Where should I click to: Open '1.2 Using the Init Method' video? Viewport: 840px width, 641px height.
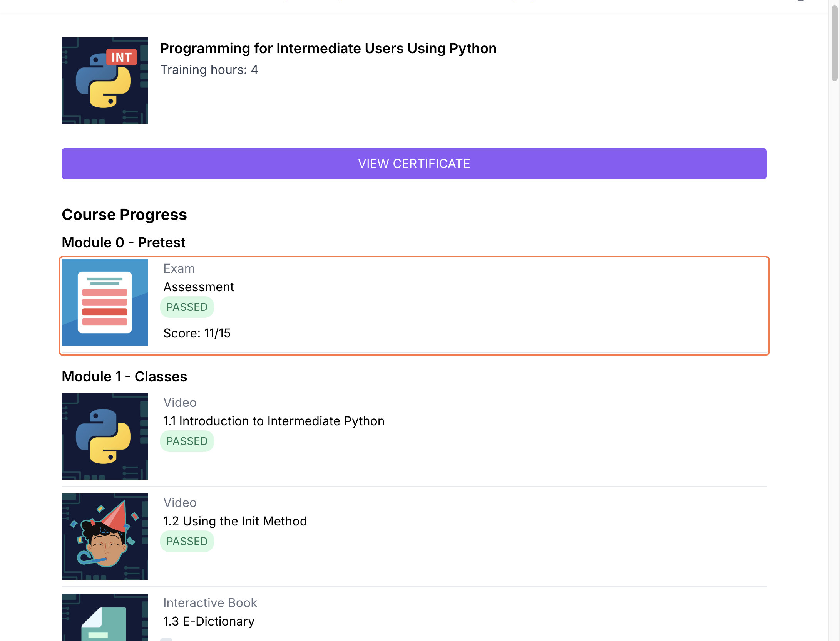coord(235,521)
